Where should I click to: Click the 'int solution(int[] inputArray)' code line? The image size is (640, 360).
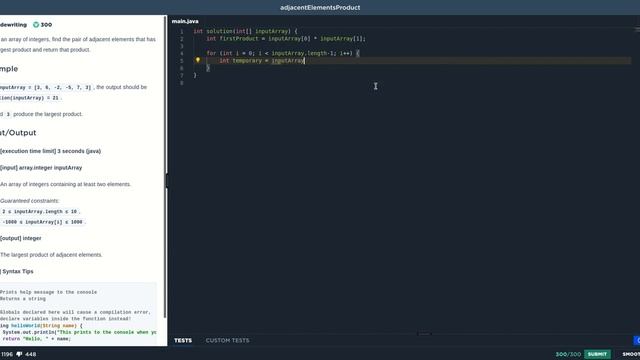click(245, 31)
